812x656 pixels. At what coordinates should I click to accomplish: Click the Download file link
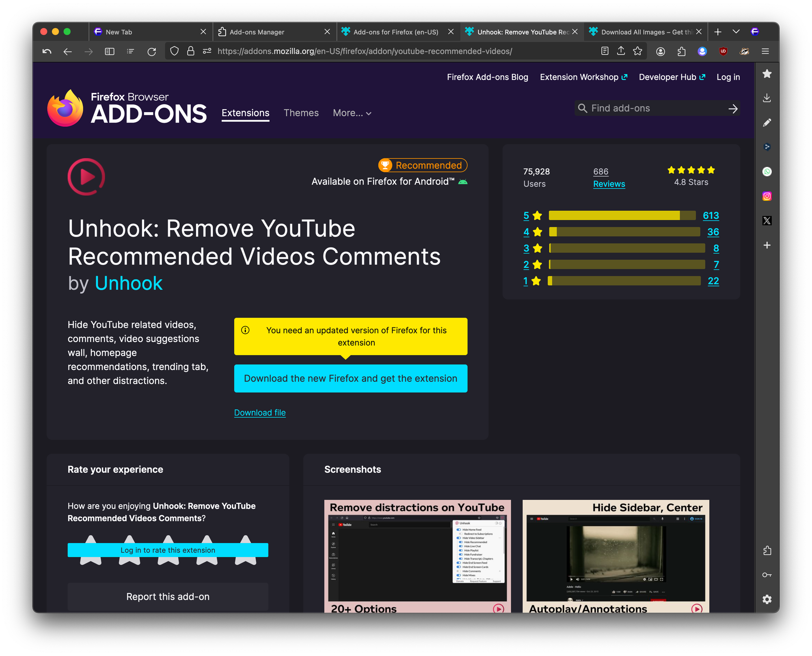click(x=260, y=413)
